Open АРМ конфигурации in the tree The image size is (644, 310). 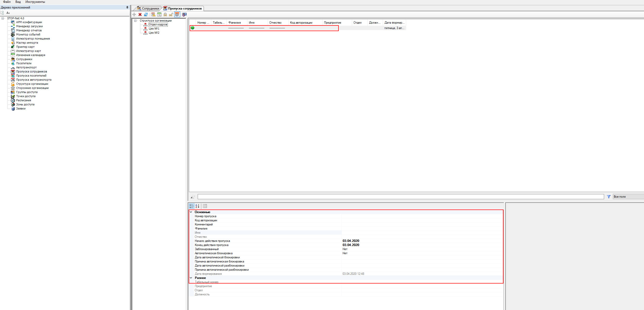tap(29, 22)
